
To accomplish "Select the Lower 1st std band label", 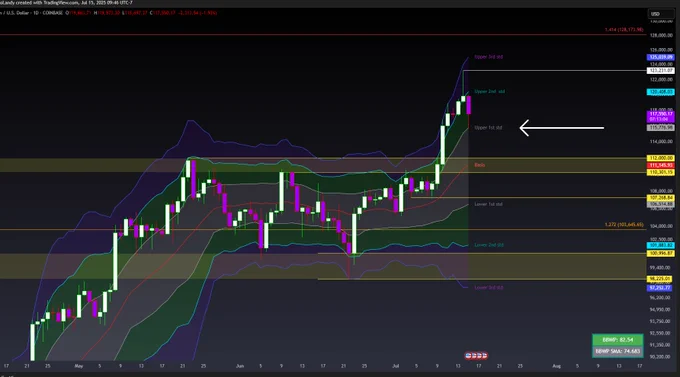I will pyautogui.click(x=488, y=204).
